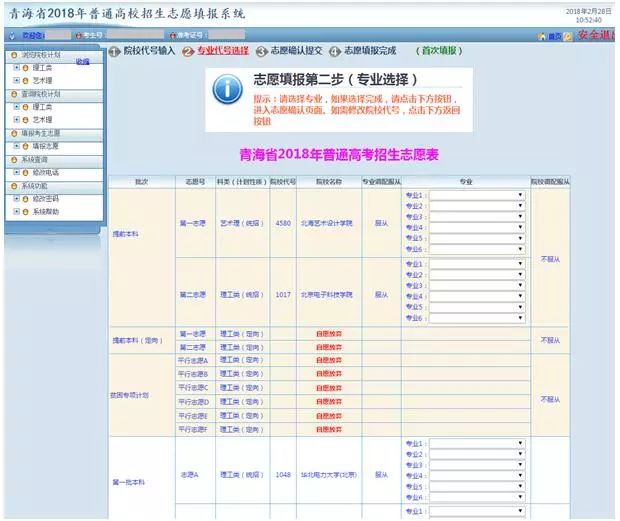Click the step 1 number icon for 院校代号输入
The width and height of the screenshot is (620, 521).
click(x=114, y=51)
